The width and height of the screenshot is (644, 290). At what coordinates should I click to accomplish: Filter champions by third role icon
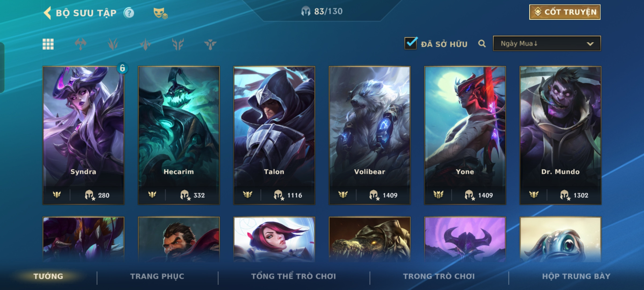click(x=145, y=44)
